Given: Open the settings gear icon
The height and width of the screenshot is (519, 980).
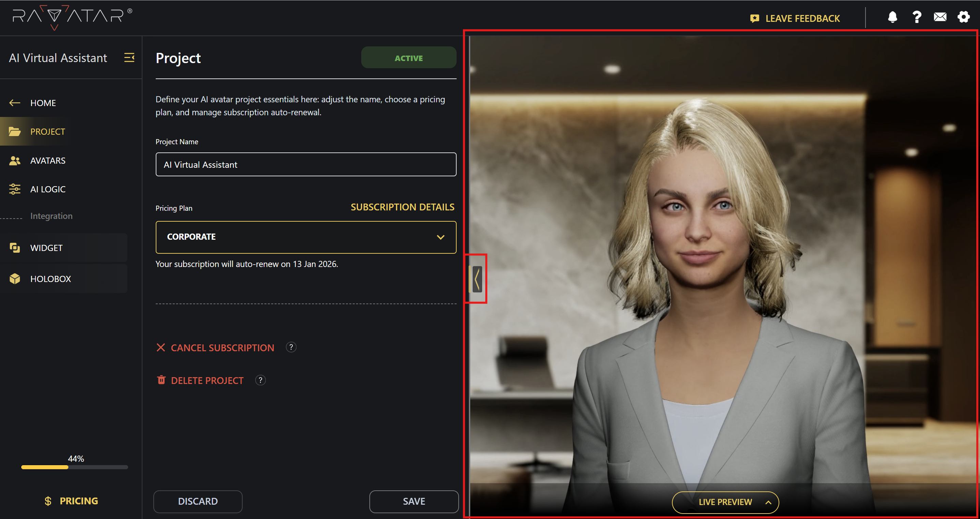Looking at the screenshot, I should 963,17.
